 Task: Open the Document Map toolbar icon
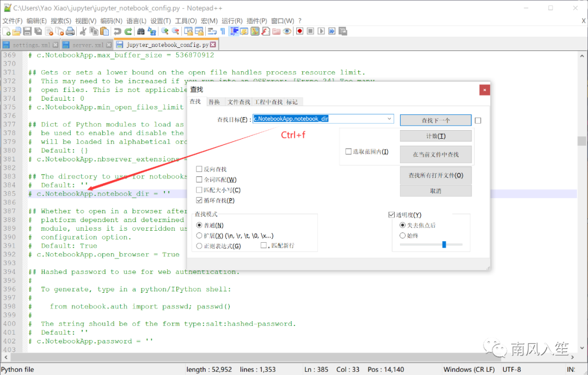[x=255, y=31]
